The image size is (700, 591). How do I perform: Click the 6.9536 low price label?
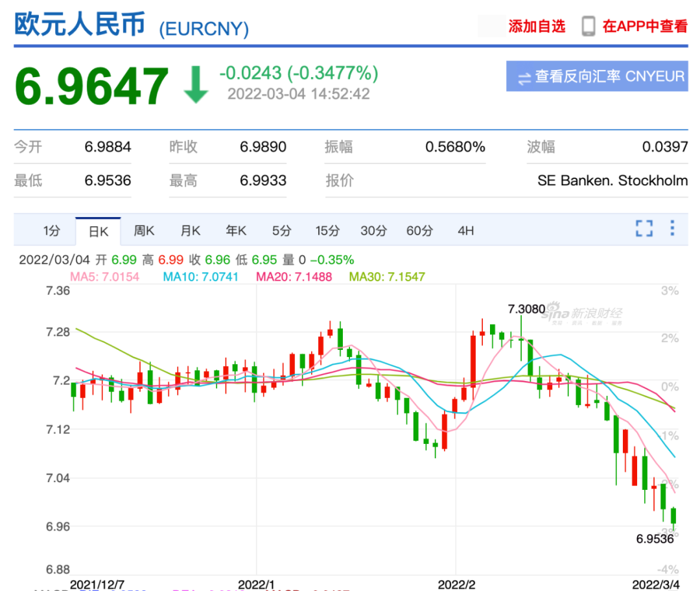click(655, 539)
